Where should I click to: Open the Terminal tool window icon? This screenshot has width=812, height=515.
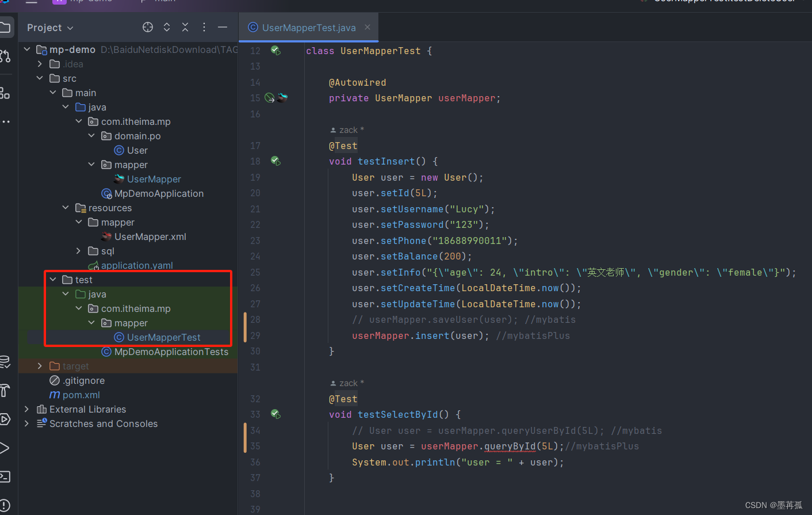(x=5, y=476)
